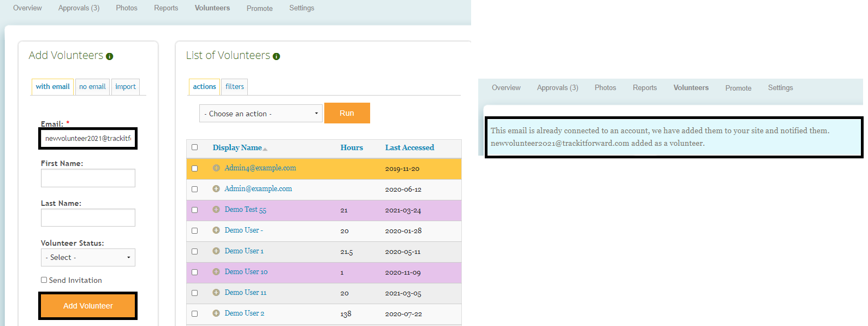Expand plus icon for Demo Test 55
Image resolution: width=868 pixels, height=326 pixels.
(216, 210)
